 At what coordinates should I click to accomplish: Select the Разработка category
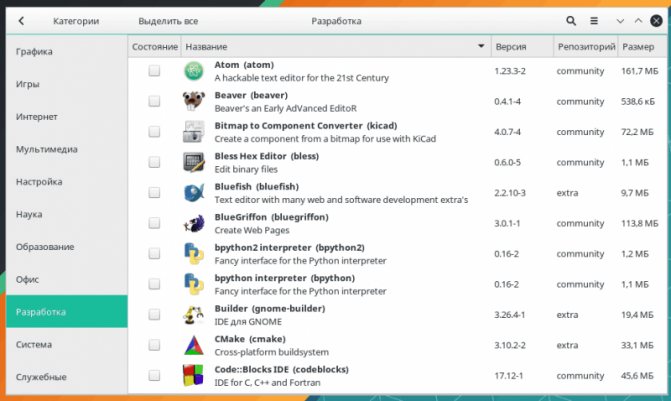[x=67, y=312]
